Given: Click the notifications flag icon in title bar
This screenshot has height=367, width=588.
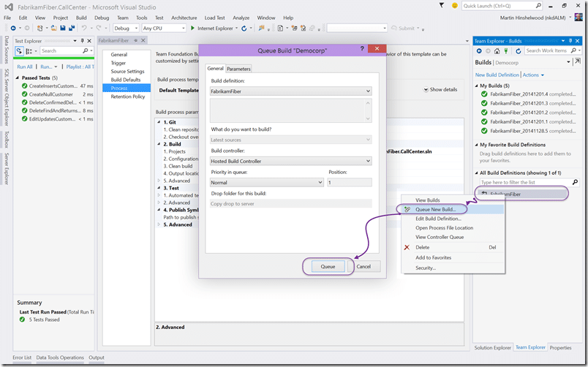Looking at the screenshot, I should [x=442, y=6].
